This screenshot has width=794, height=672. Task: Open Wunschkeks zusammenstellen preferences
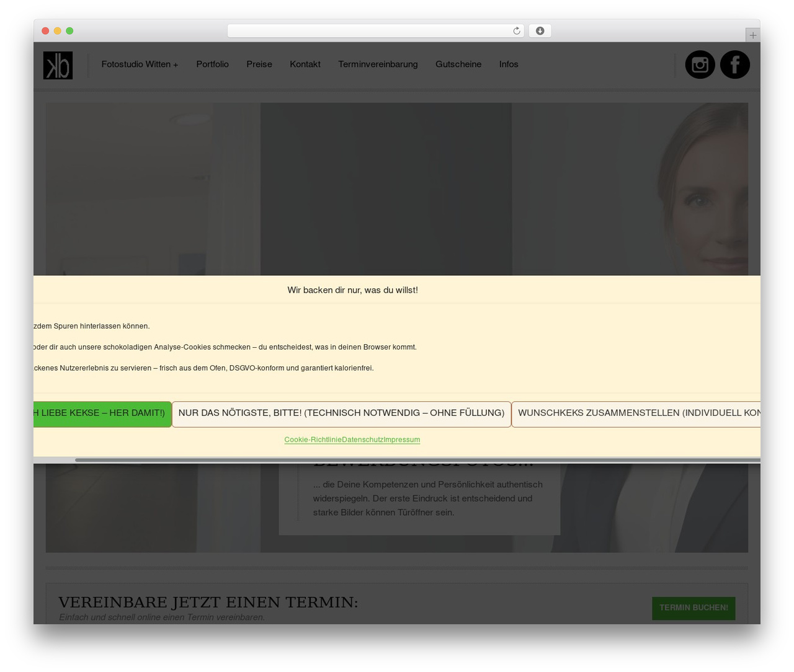pyautogui.click(x=636, y=414)
